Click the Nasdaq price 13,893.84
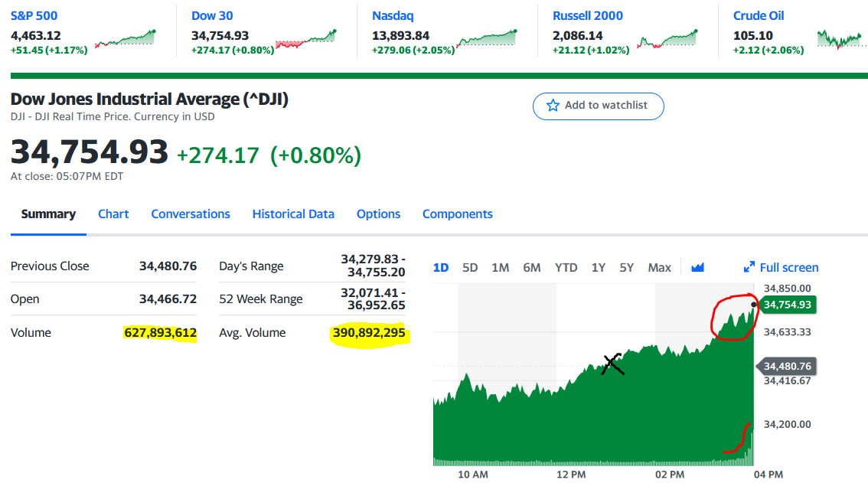868x483 pixels. coord(401,36)
